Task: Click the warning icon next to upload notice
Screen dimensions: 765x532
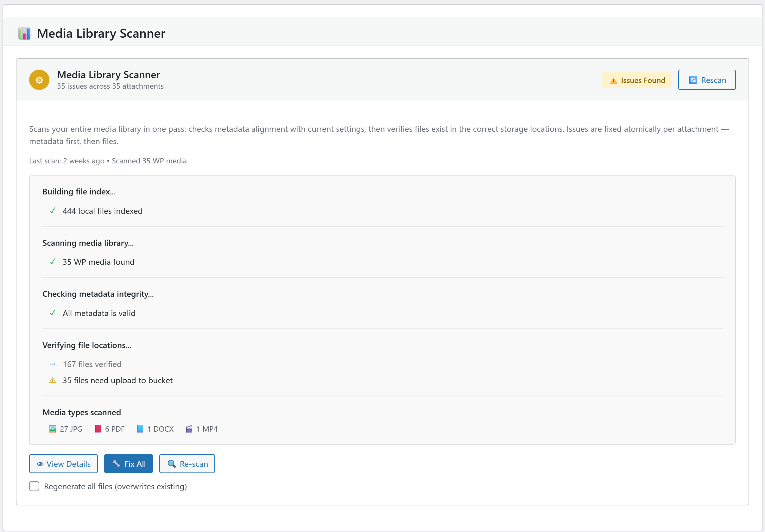Action: click(x=53, y=380)
